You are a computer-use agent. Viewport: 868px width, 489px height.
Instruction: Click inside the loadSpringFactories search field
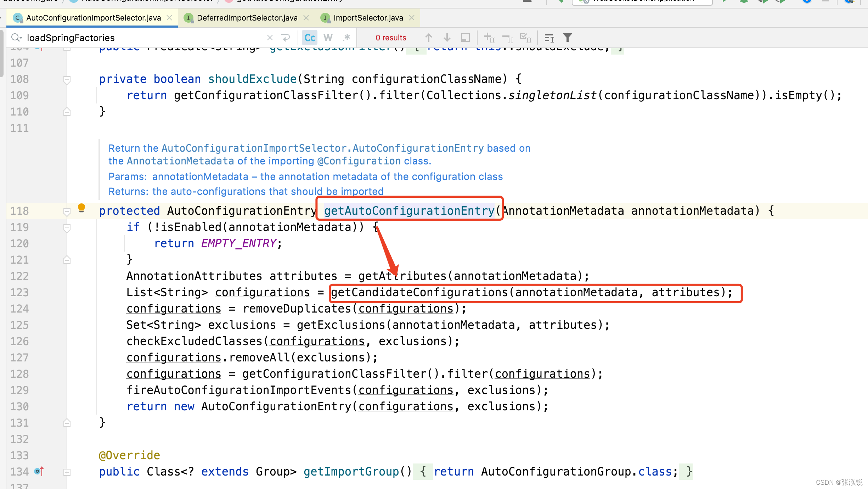142,38
